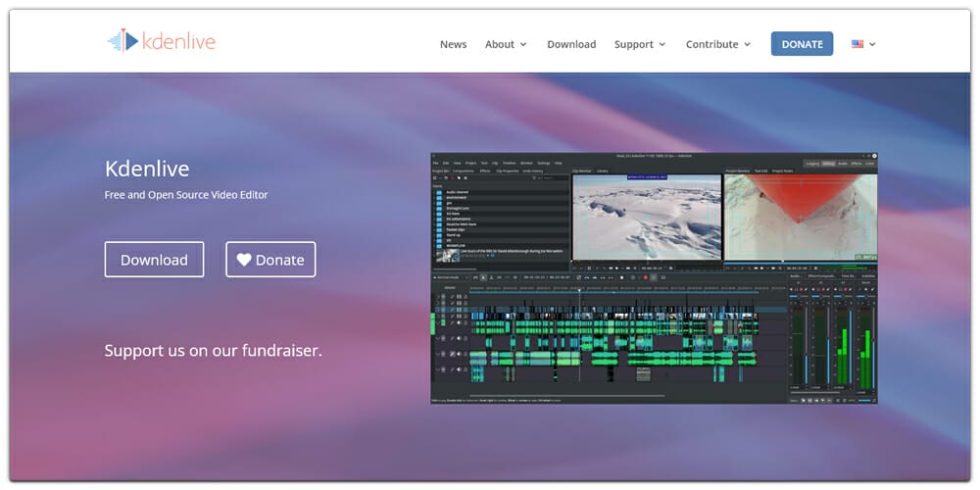This screenshot has width=980, height=490.
Task: Open the File menu in the Kdenlive screenshot
Action: [x=435, y=163]
